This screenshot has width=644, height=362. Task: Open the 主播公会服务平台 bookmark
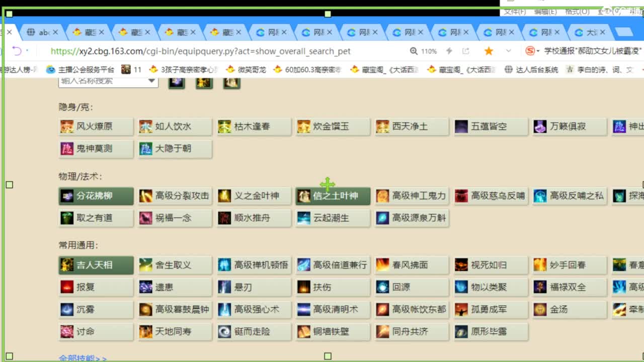pos(80,70)
